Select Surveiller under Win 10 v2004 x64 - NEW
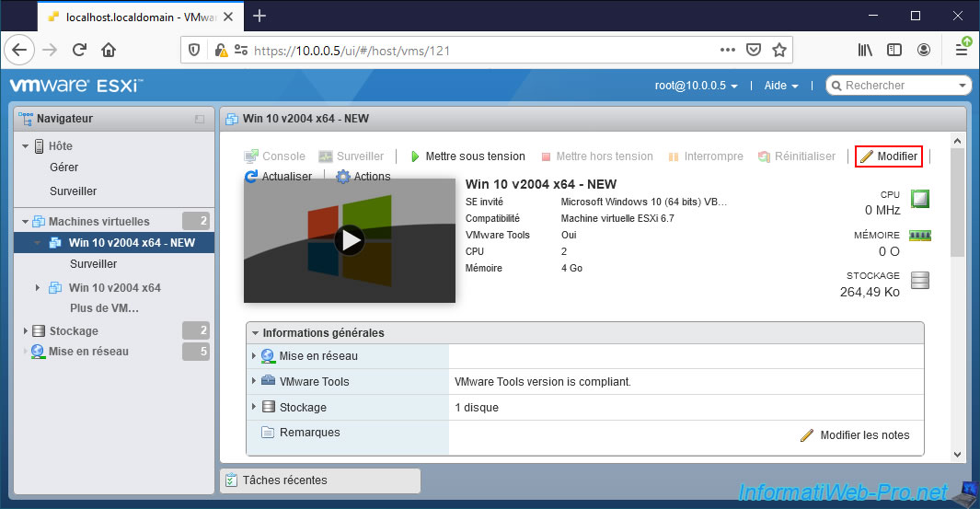The height and width of the screenshot is (509, 980). (93, 264)
